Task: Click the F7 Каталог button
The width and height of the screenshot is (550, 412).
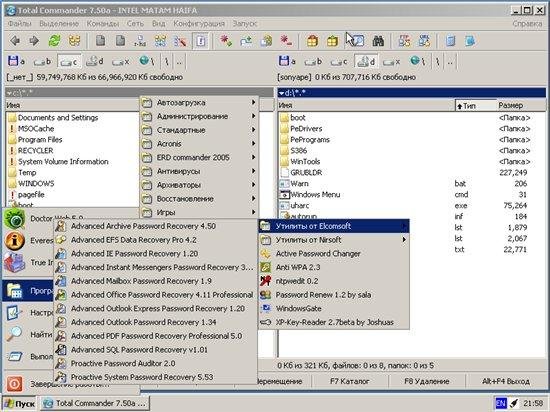Action: [x=350, y=381]
